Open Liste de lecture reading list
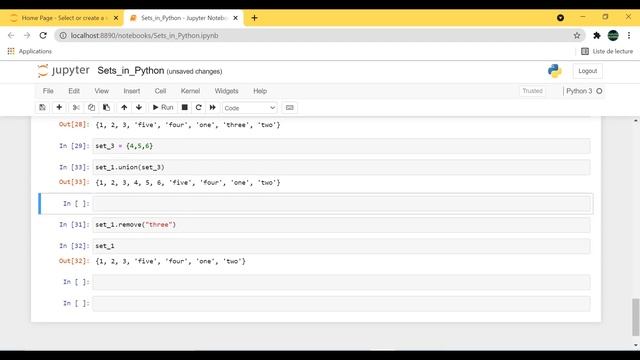This screenshot has height=360, width=640. tap(607, 51)
